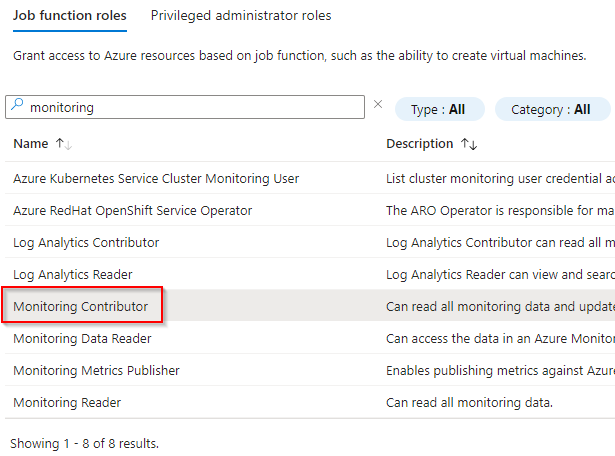Sort by Description column arrows
The width and height of the screenshot is (615, 456).
pos(469,144)
